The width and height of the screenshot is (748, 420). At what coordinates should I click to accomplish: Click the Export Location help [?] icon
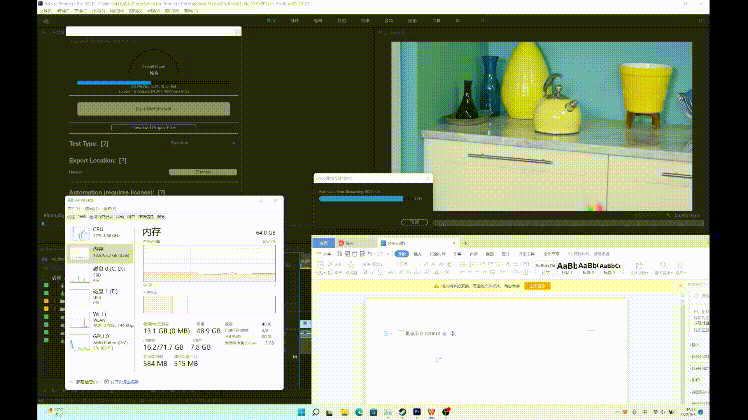click(123, 160)
